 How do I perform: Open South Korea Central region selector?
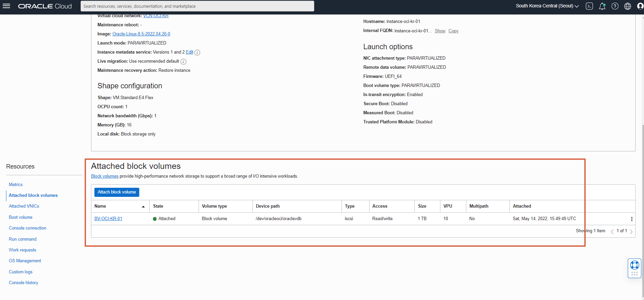[x=547, y=6]
